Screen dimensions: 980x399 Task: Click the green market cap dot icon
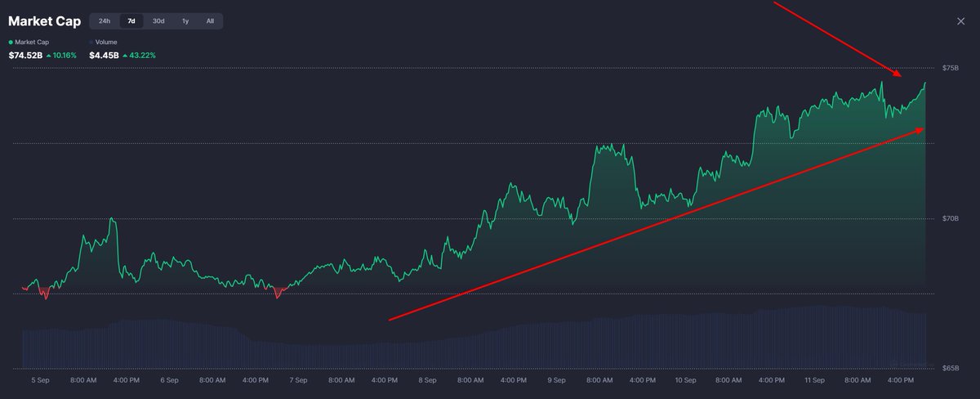pyautogui.click(x=11, y=42)
